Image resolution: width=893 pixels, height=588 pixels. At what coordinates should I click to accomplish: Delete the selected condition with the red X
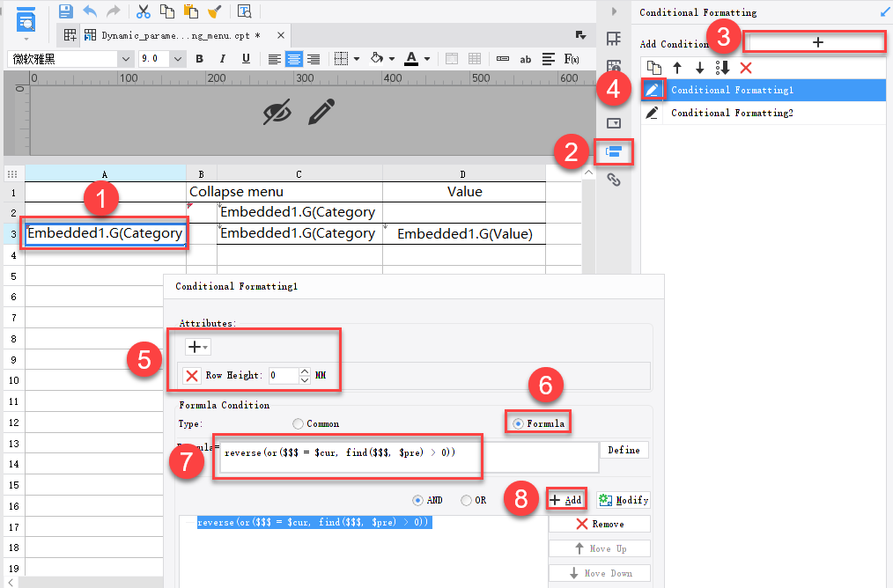[746, 68]
